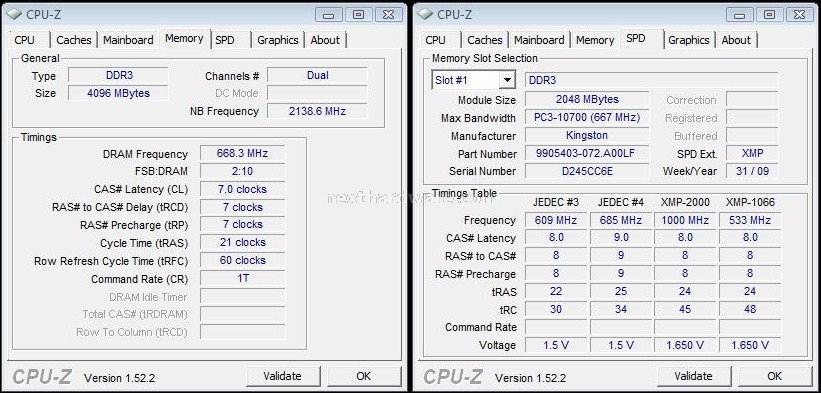Click CAS# Latency value 7.0 clocks
The height and width of the screenshot is (393, 821).
[242, 189]
